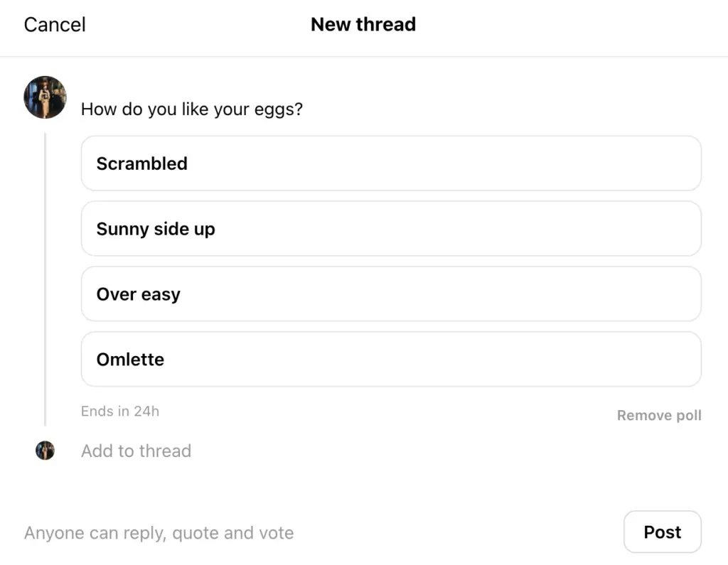Place cursor right after 'eggs?' in the question
The height and width of the screenshot is (565, 728).
[304, 110]
